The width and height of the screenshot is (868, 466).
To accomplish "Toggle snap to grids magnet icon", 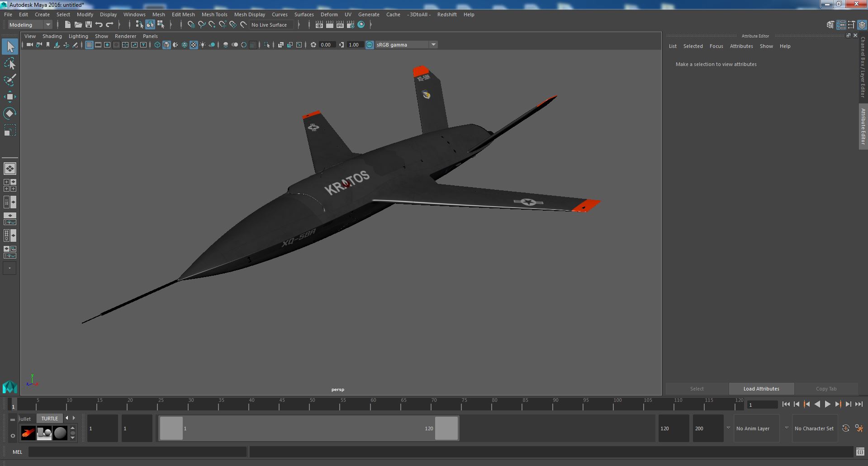I will (x=191, y=25).
